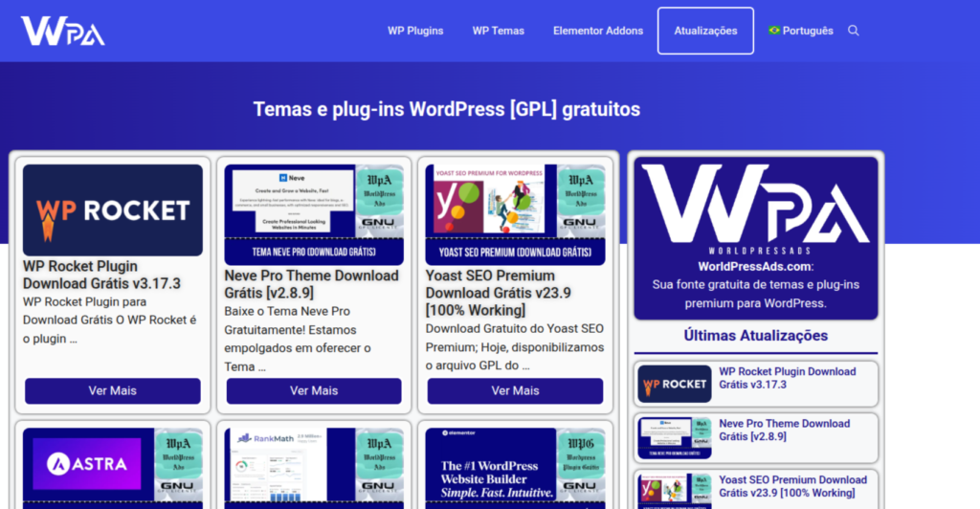Open Elementor Addons menu
This screenshot has width=980, height=509.
(x=597, y=31)
